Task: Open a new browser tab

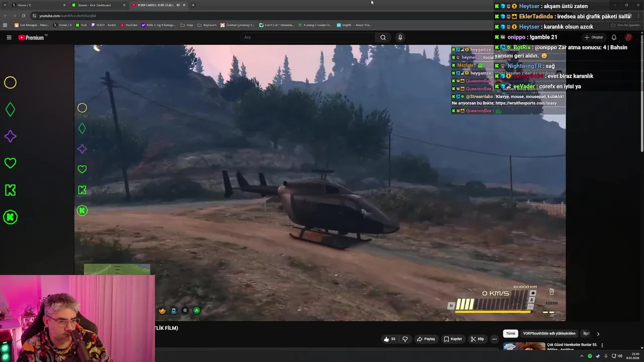Action: pyautogui.click(x=193, y=5)
